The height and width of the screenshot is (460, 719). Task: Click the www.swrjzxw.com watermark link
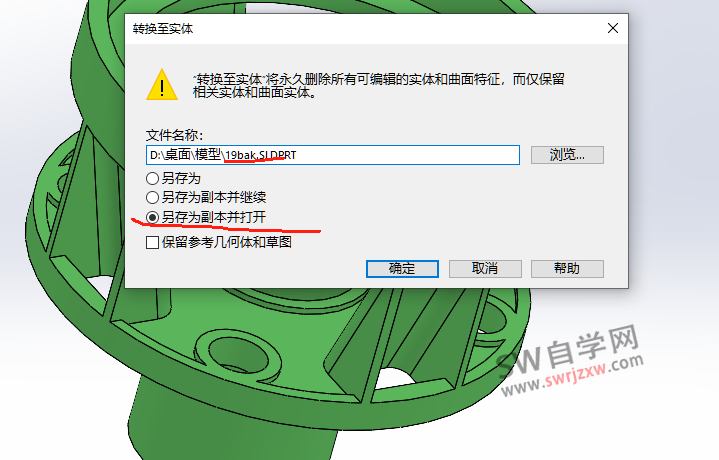click(573, 375)
